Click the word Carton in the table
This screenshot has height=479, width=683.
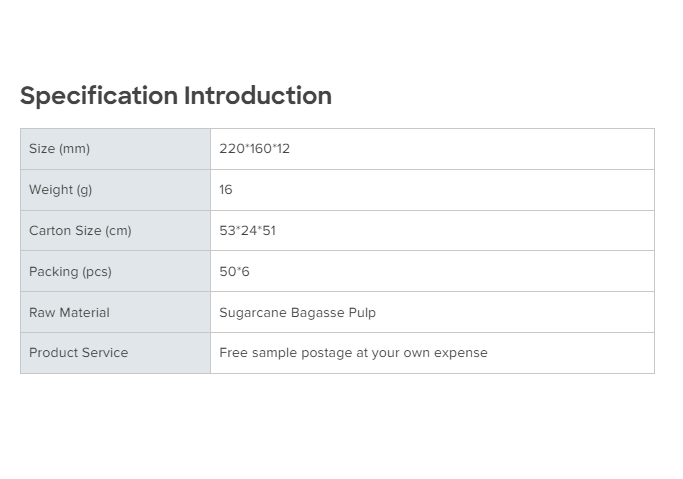pyautogui.click(x=51, y=231)
